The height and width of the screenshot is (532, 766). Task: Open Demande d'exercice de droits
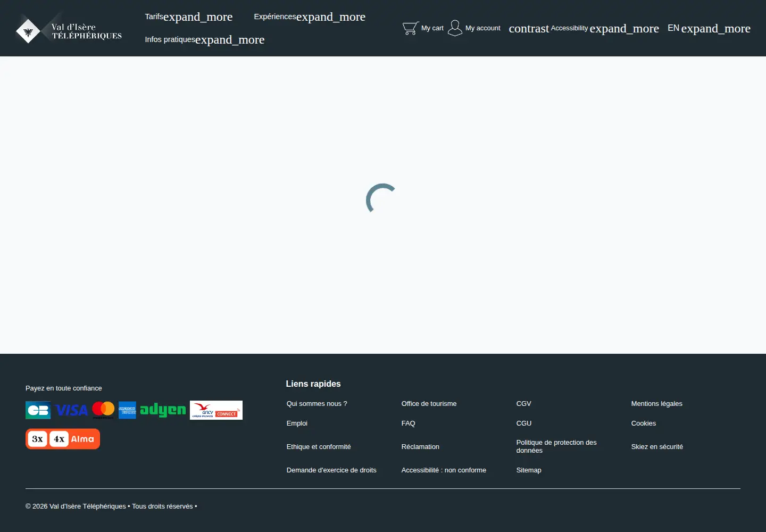tap(331, 470)
